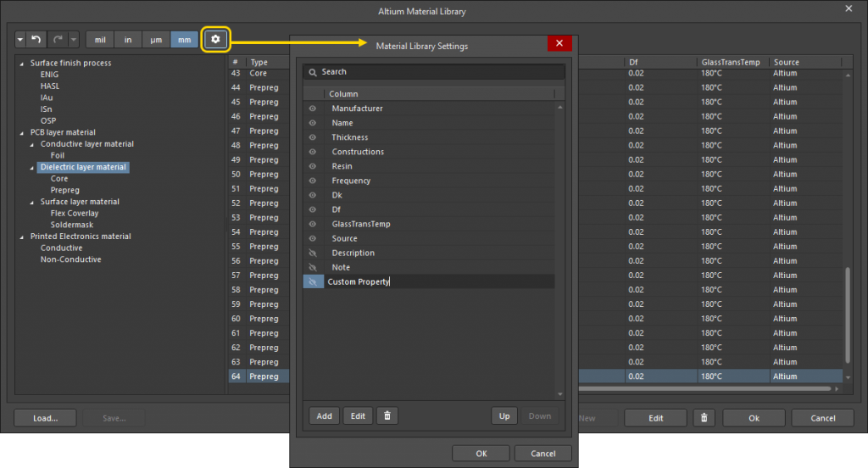Image resolution: width=868 pixels, height=468 pixels.
Task: Switch units to in
Action: point(128,39)
